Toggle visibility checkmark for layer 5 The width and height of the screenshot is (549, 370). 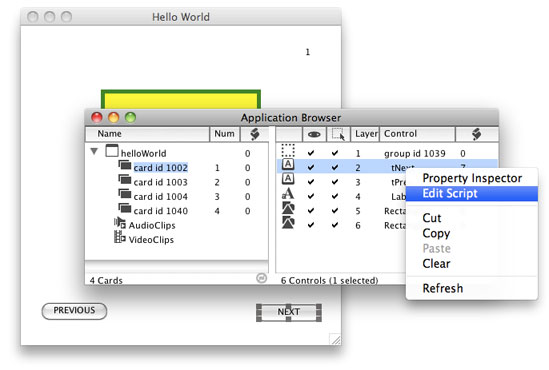[x=311, y=211]
